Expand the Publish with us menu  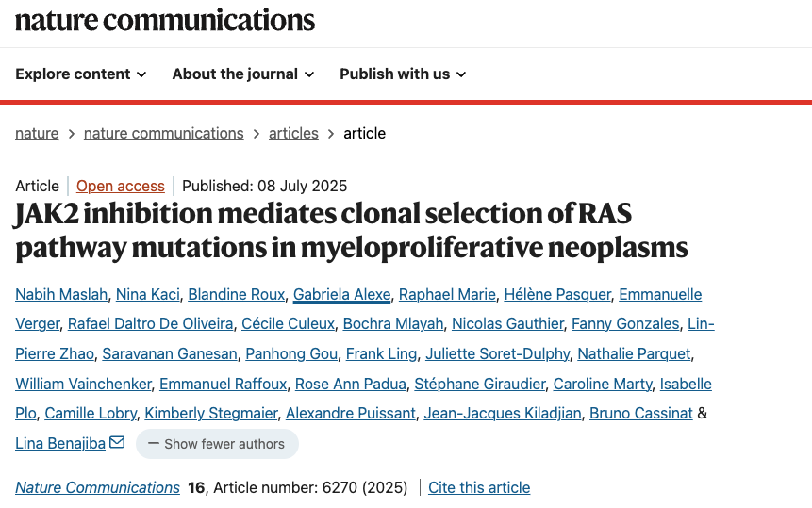[403, 74]
